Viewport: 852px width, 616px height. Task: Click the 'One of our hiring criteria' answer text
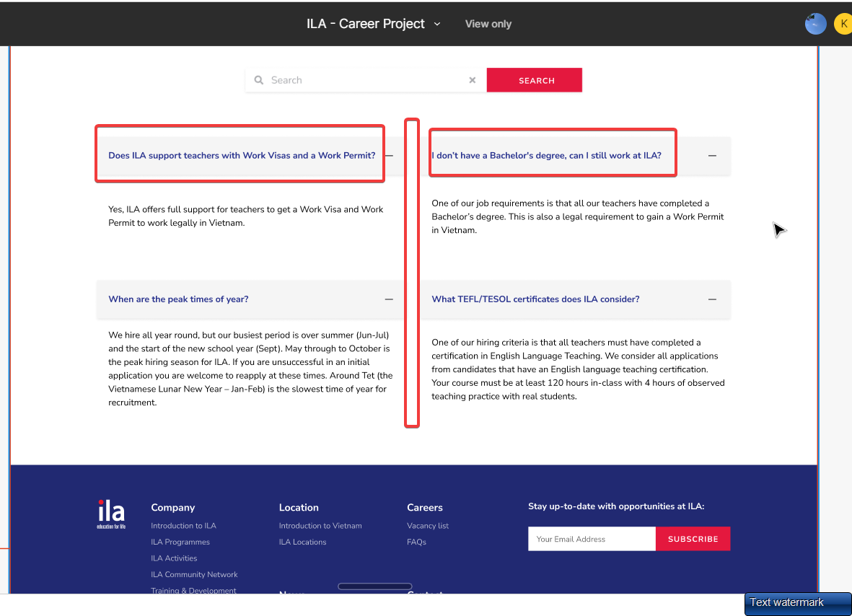(x=578, y=369)
